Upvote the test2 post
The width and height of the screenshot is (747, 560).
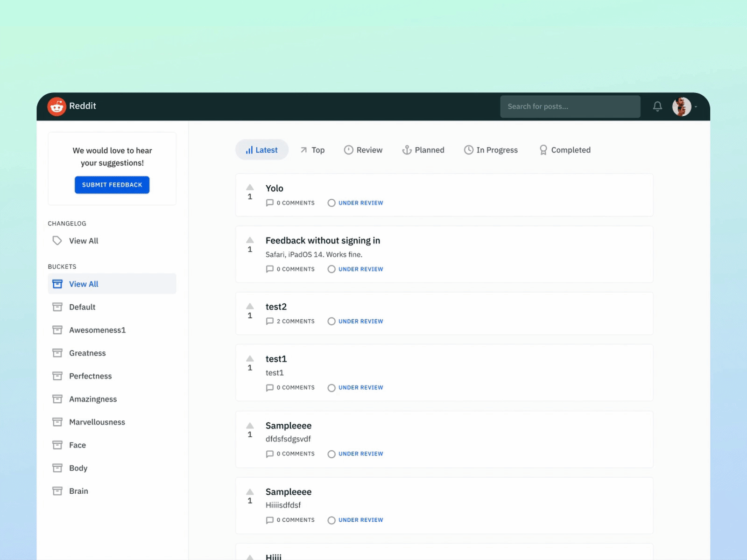pyautogui.click(x=250, y=306)
